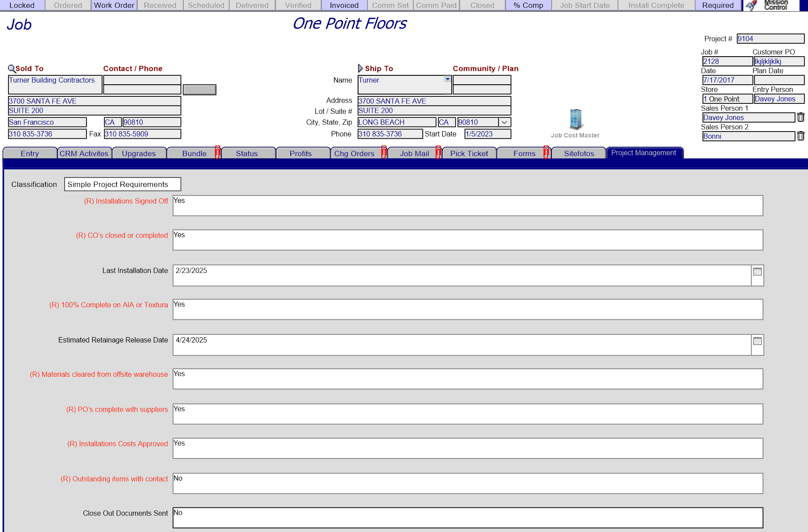Open the paperclip on the Forms tab
Screen dimensions: 808x532
(546, 153)
